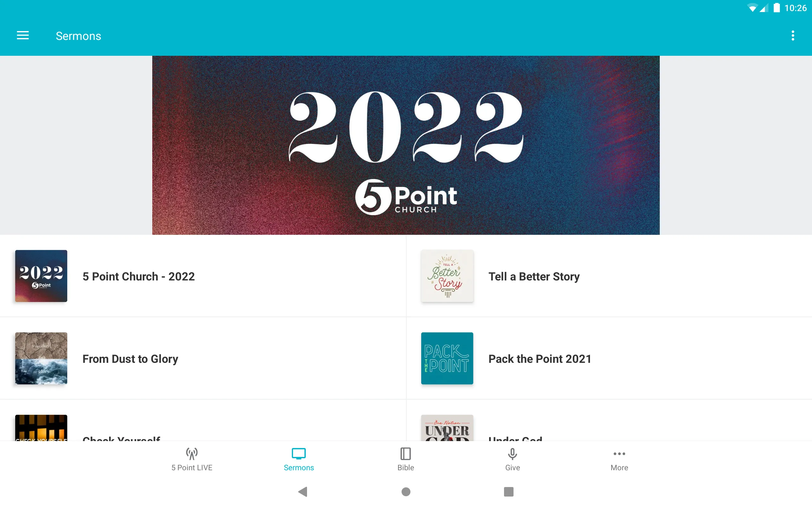Open From Dust to Glory series
The height and width of the screenshot is (507, 812).
click(130, 358)
